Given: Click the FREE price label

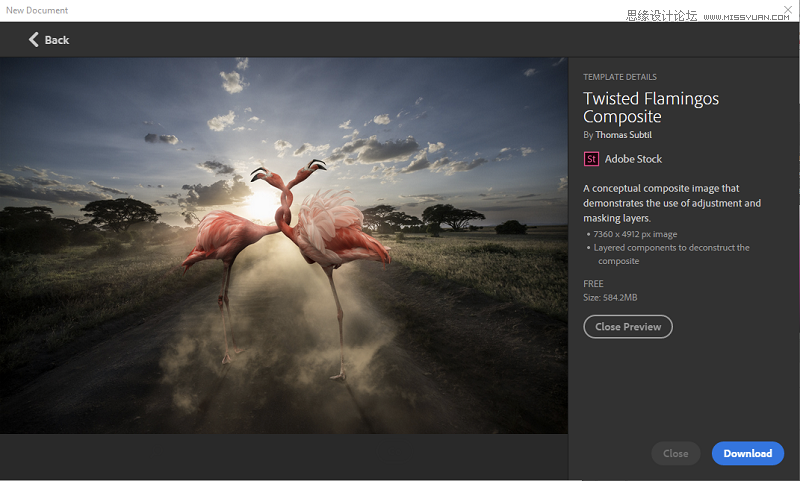Looking at the screenshot, I should click(x=593, y=284).
